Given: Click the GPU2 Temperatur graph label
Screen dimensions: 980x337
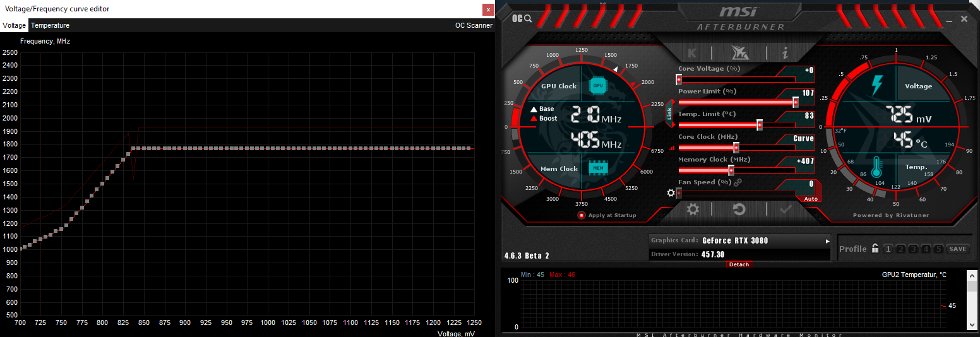Looking at the screenshot, I should 914,275.
